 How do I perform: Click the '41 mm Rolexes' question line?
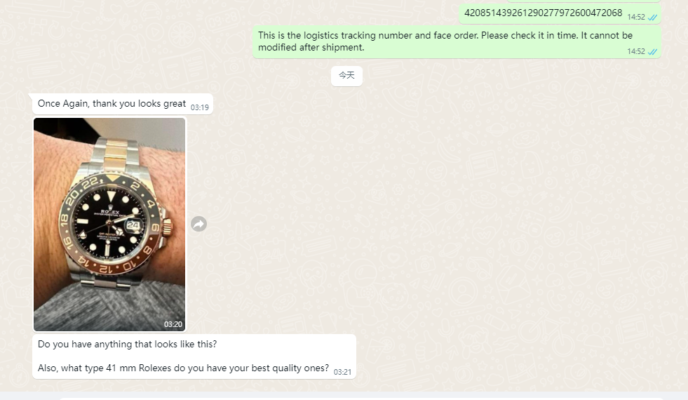coord(183,368)
